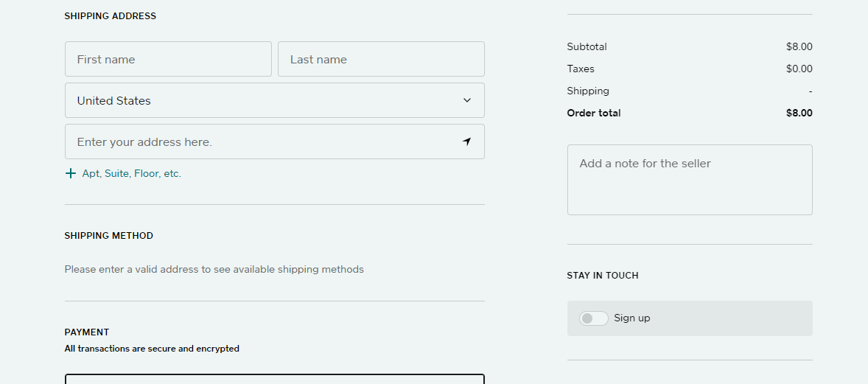Click the First name input field

click(x=168, y=59)
